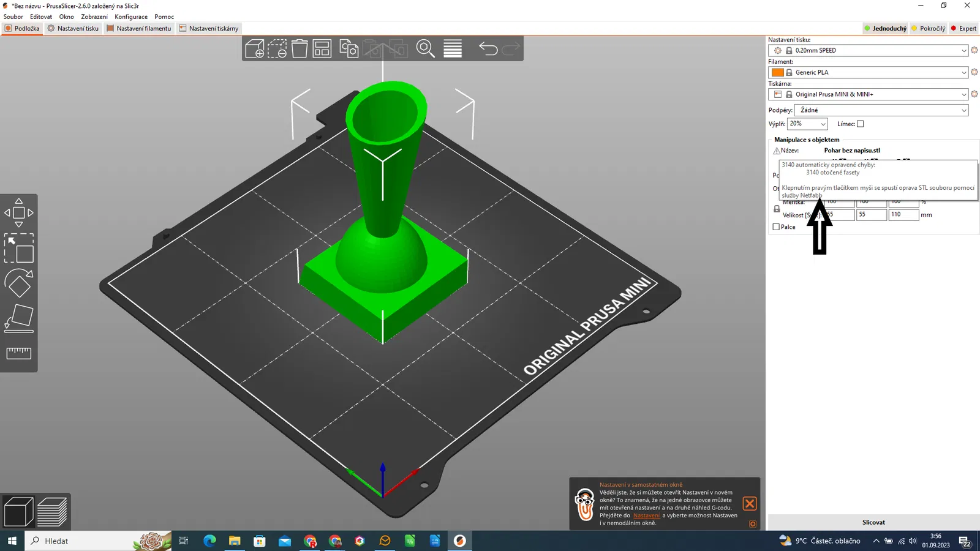Select the Rotate gizmo tool
980x551 pixels.
pyautogui.click(x=19, y=283)
